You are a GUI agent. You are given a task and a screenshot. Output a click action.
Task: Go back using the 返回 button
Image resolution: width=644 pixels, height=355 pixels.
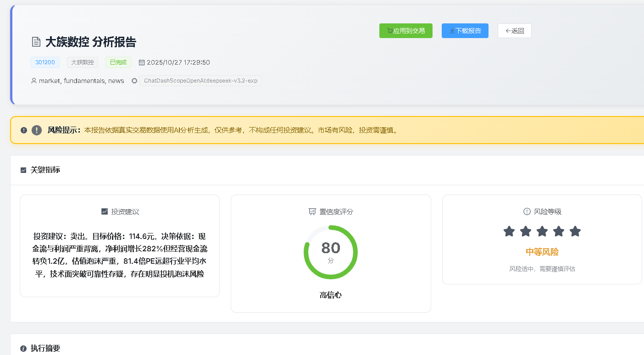click(x=514, y=31)
